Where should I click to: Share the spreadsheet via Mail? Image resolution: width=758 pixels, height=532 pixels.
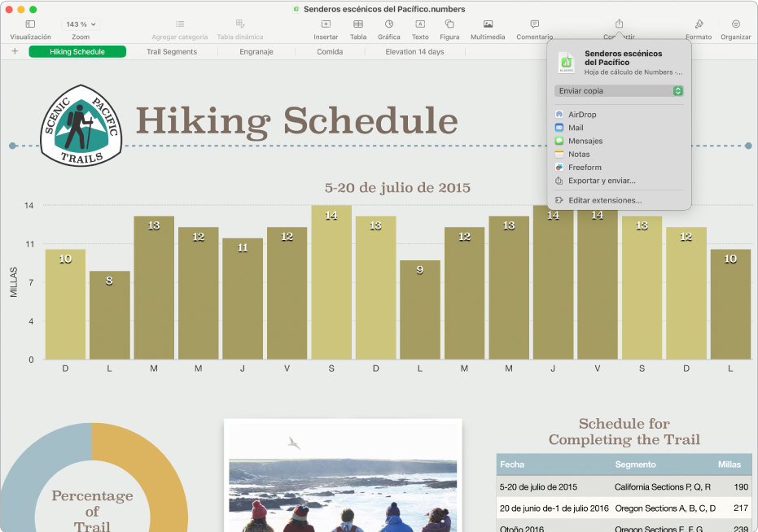point(576,128)
